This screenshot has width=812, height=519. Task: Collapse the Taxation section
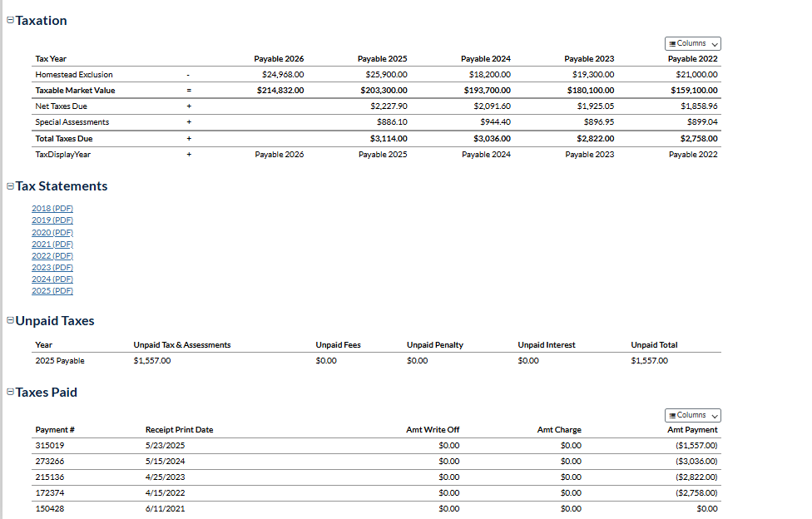(10, 21)
